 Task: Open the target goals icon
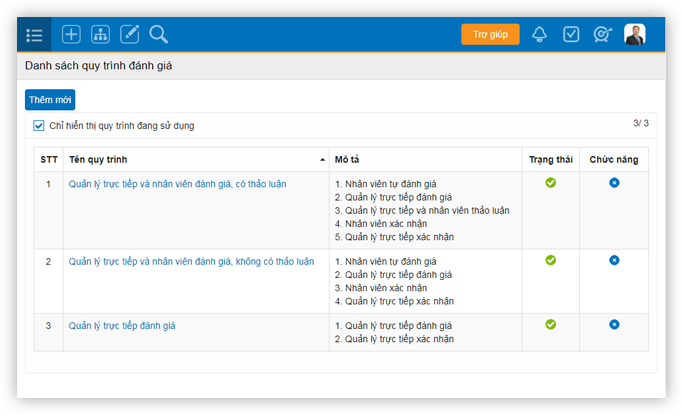pyautogui.click(x=602, y=35)
